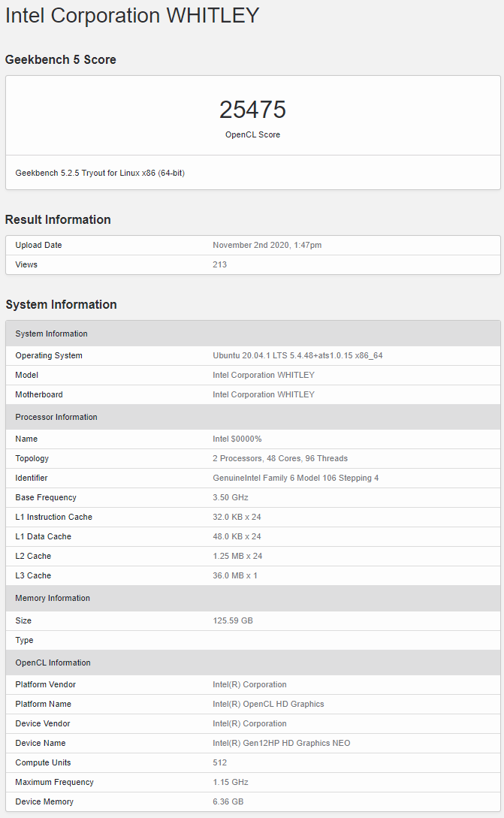Viewport: 504px width, 818px height.
Task: Click the 'OpenCL Score' label
Action: pos(252,134)
